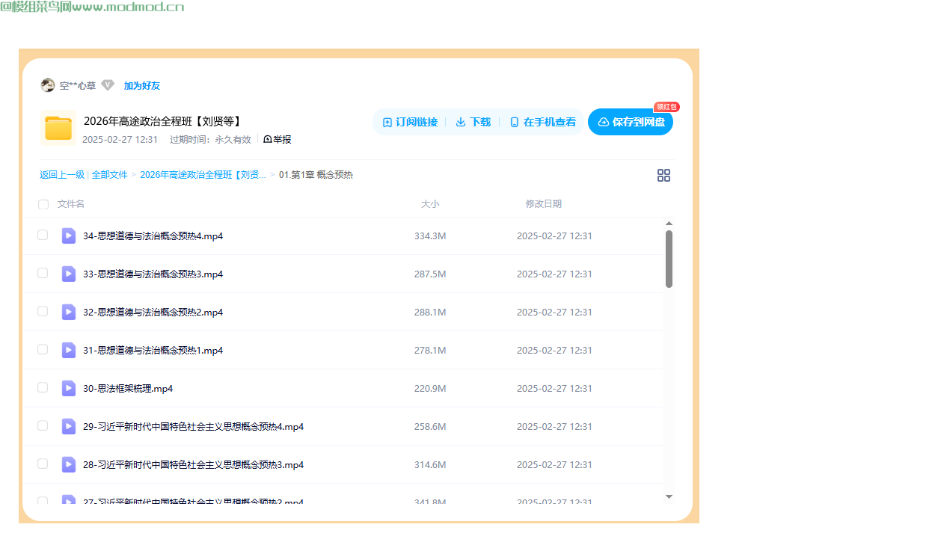
Task: Click the 领红包 red badge
Action: click(666, 107)
